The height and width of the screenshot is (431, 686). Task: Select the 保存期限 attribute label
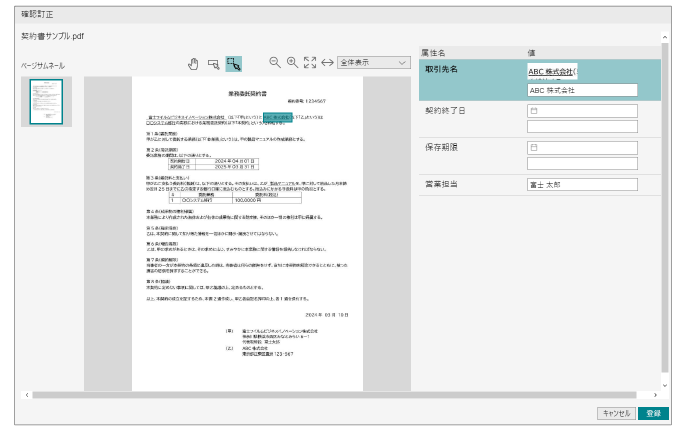[441, 147]
